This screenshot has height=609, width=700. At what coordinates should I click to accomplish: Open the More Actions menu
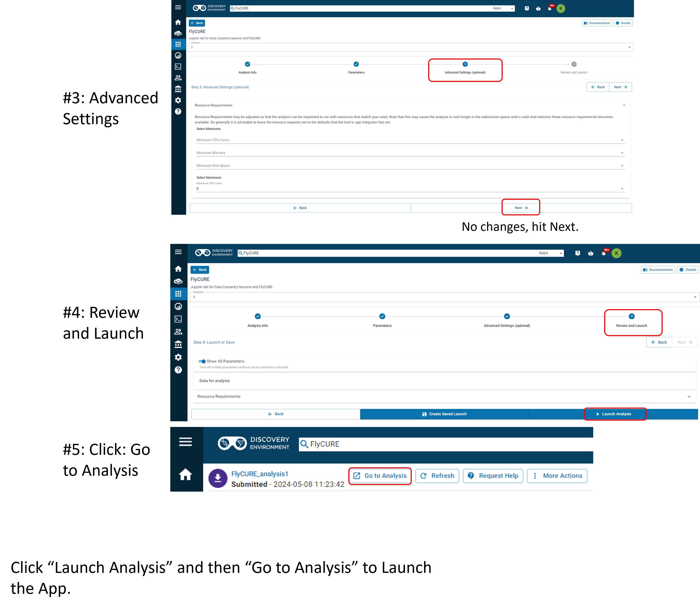point(557,476)
